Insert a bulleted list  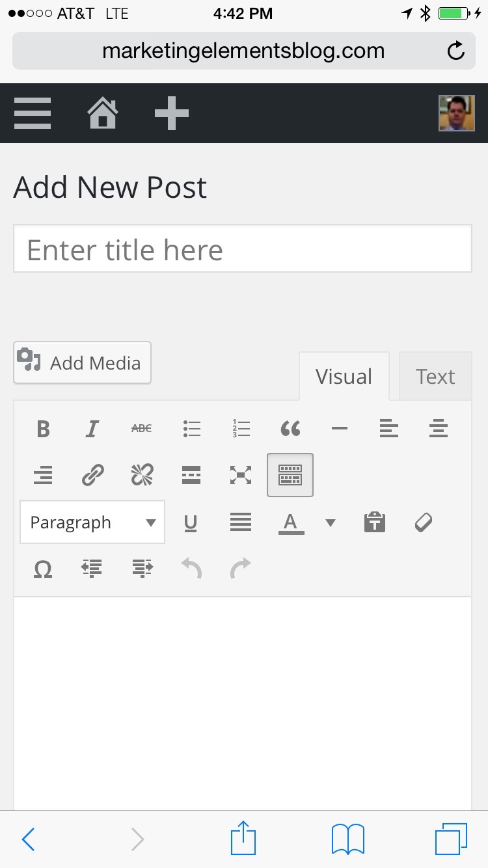(191, 429)
